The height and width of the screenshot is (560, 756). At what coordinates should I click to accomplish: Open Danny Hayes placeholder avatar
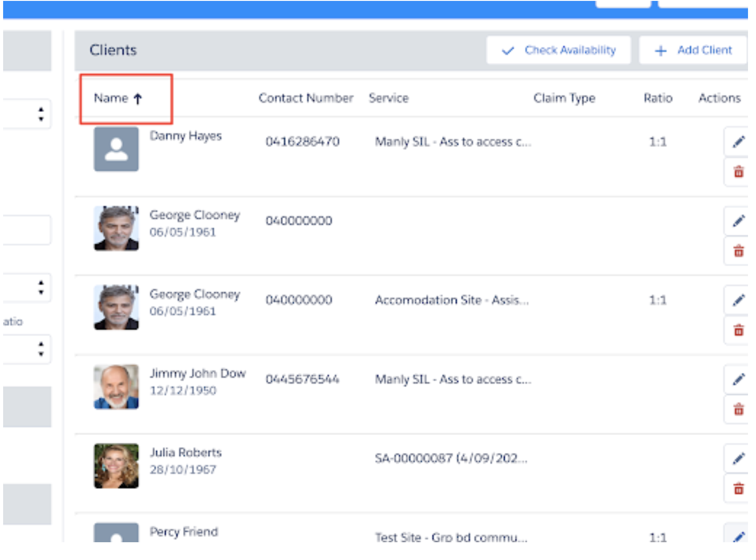tap(116, 149)
